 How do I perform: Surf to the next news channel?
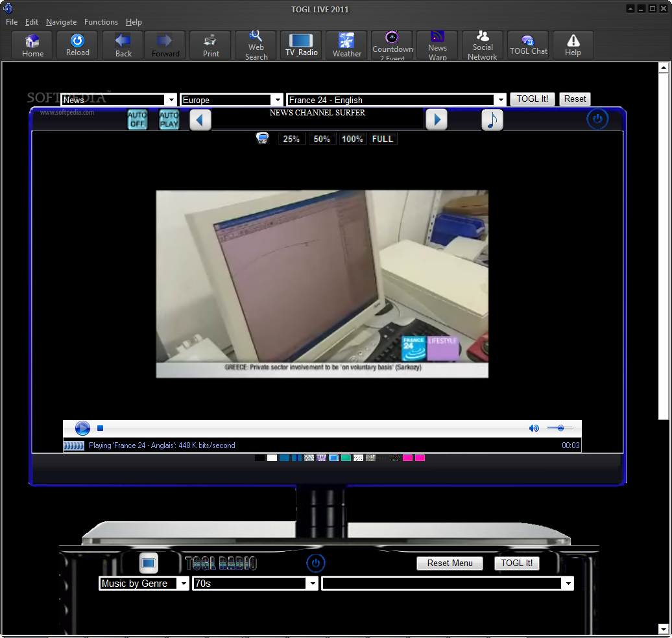pos(437,119)
